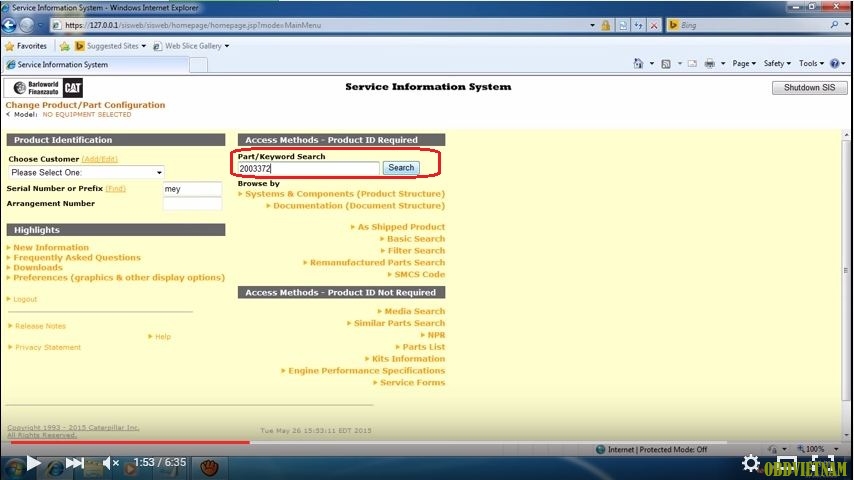Click the browser home icon
854x480 pixels.
coord(639,63)
